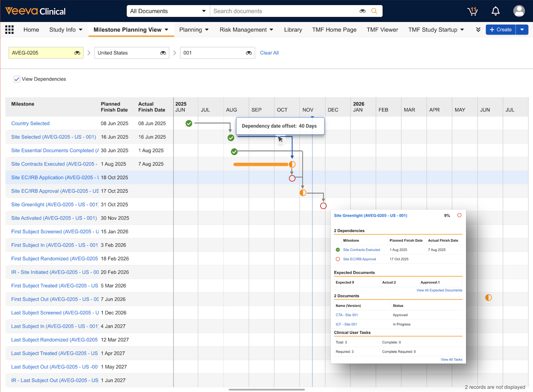Uncheck the View Dependencies checkbox
The height and width of the screenshot is (392, 533).
17,79
